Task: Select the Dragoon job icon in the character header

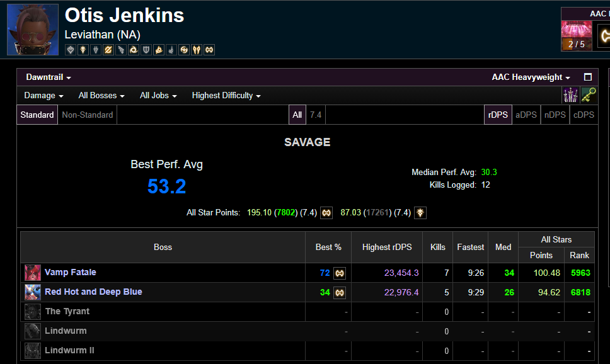Action: click(96, 50)
